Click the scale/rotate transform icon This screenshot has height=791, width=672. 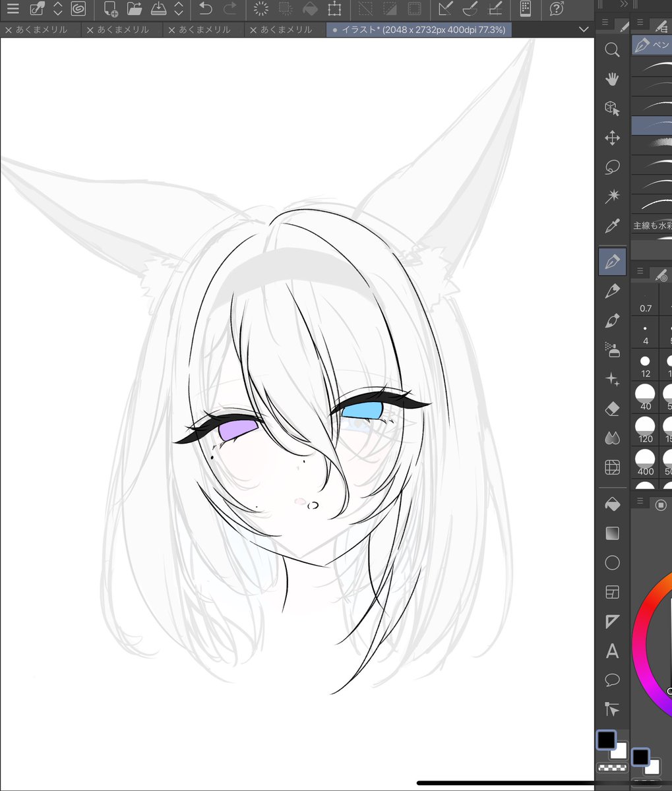click(x=334, y=9)
